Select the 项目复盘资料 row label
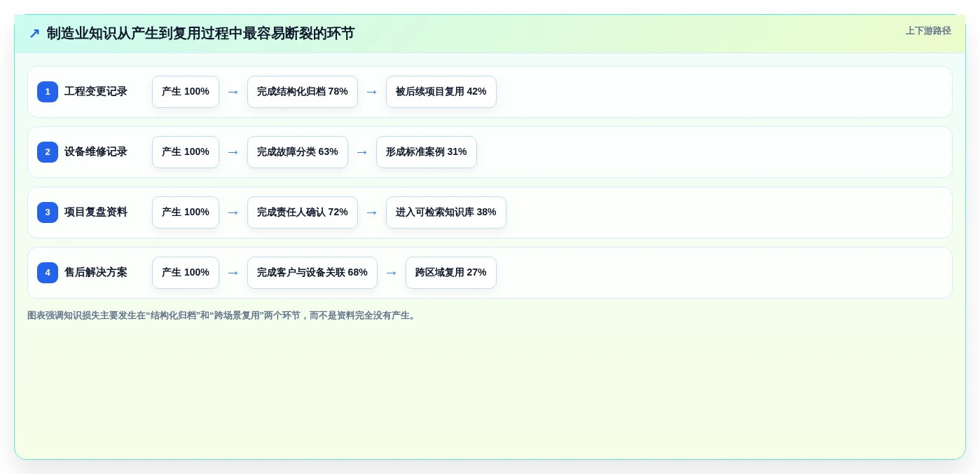Image resolution: width=980 pixels, height=474 pixels. (96, 212)
